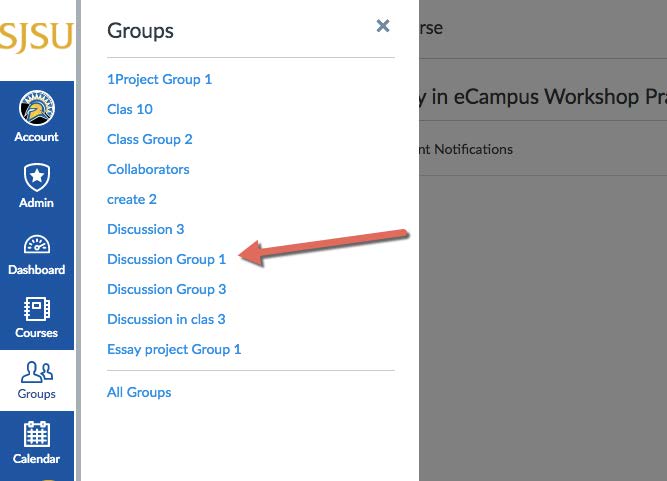Viewport: 667px width, 481px height.
Task: Open the 1Project Group 1 link
Action: (159, 79)
